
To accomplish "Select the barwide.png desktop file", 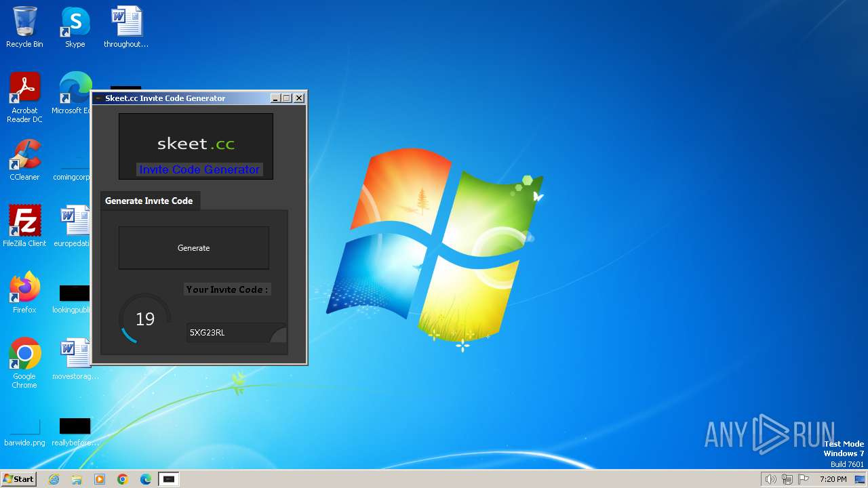I will pos(24,432).
